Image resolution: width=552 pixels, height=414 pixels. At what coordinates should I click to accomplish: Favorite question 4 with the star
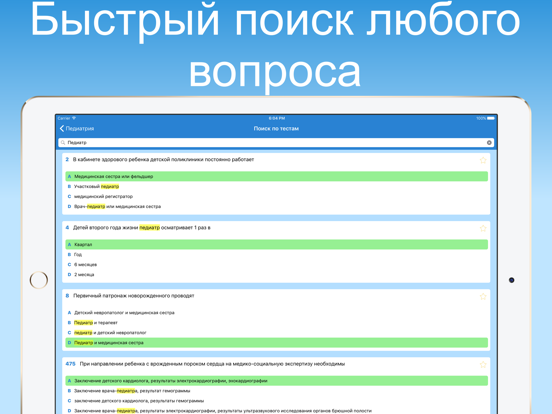[483, 228]
